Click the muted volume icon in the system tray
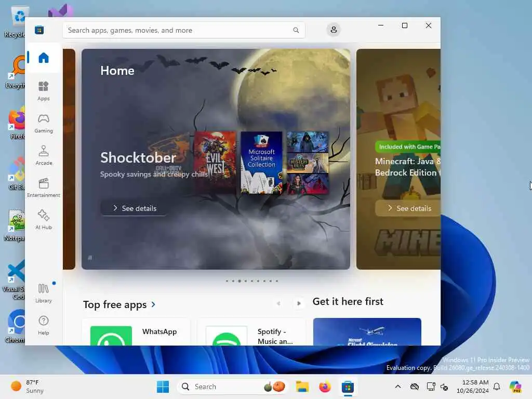The image size is (532, 399). pyautogui.click(x=445, y=387)
